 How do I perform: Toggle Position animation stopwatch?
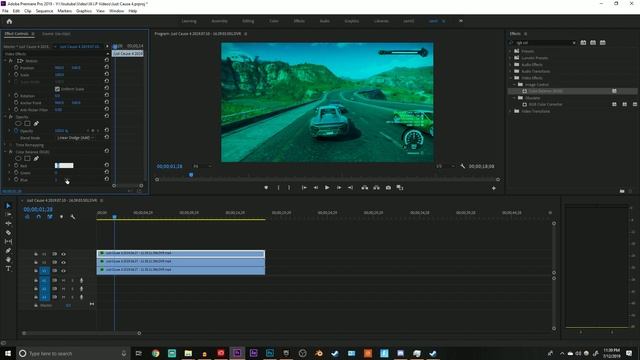coord(16,68)
